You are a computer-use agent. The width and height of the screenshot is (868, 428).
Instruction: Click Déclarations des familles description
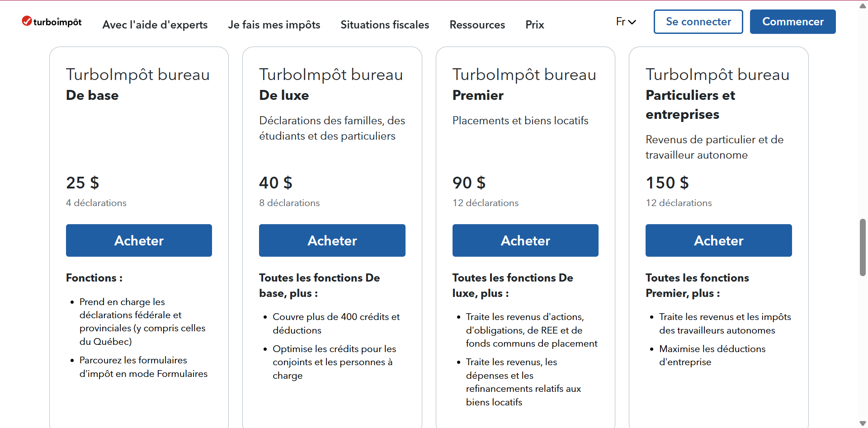332,128
